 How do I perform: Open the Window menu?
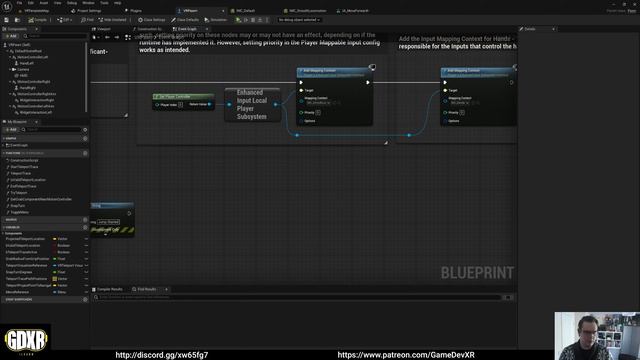(x=88, y=3)
